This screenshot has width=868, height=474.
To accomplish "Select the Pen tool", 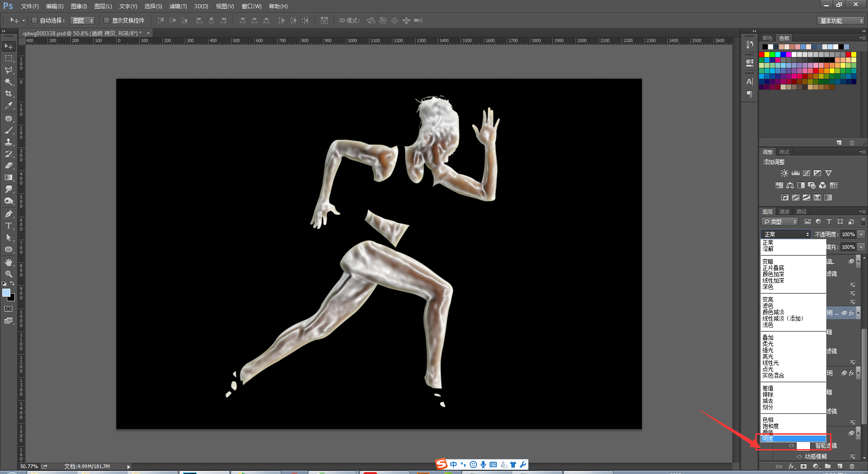I will (x=9, y=214).
